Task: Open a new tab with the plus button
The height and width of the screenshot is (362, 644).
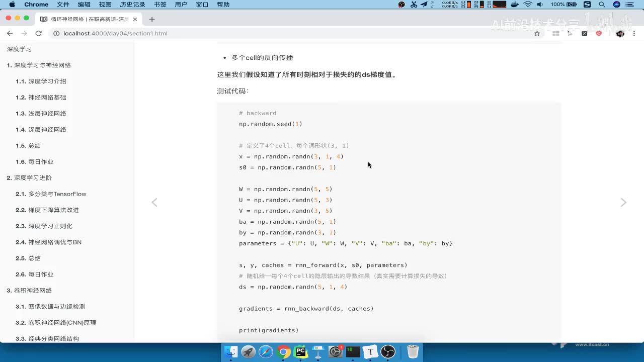Action: pos(152,19)
